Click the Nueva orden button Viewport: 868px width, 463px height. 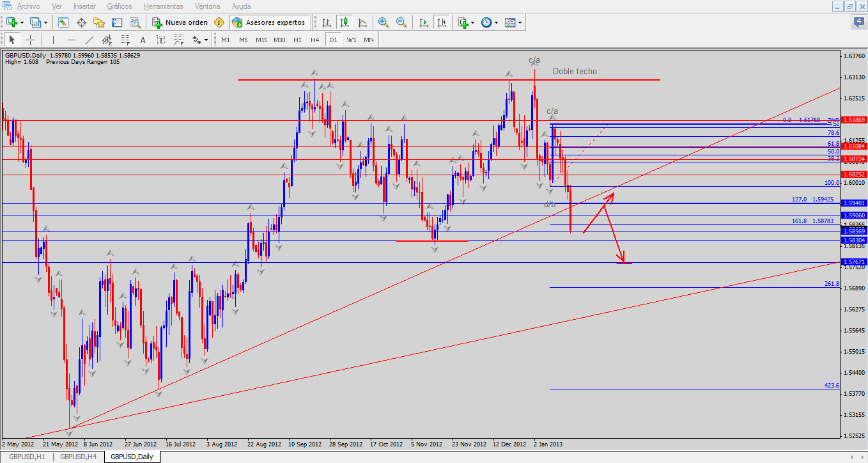(x=180, y=22)
